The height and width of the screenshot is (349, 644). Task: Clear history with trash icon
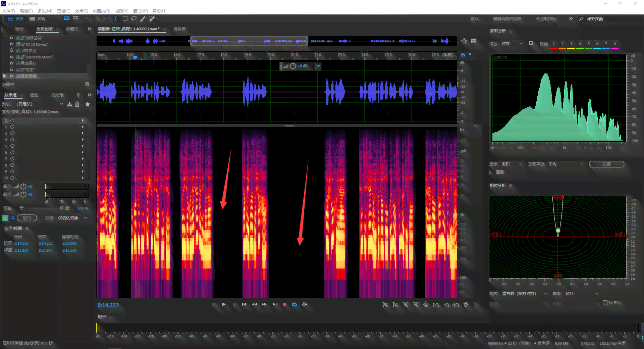(x=87, y=84)
